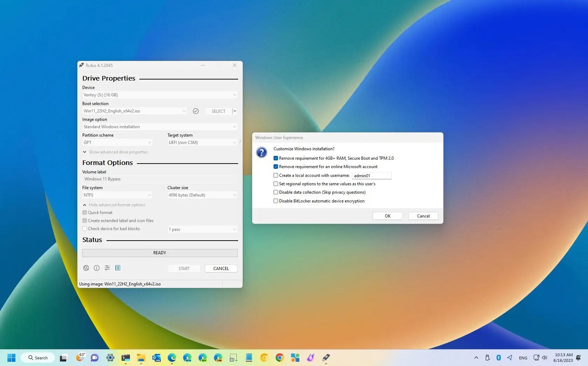Viewport: 588px width, 366px height.
Task: Click the Rufus USB icon on the taskbar
Action: (326, 358)
